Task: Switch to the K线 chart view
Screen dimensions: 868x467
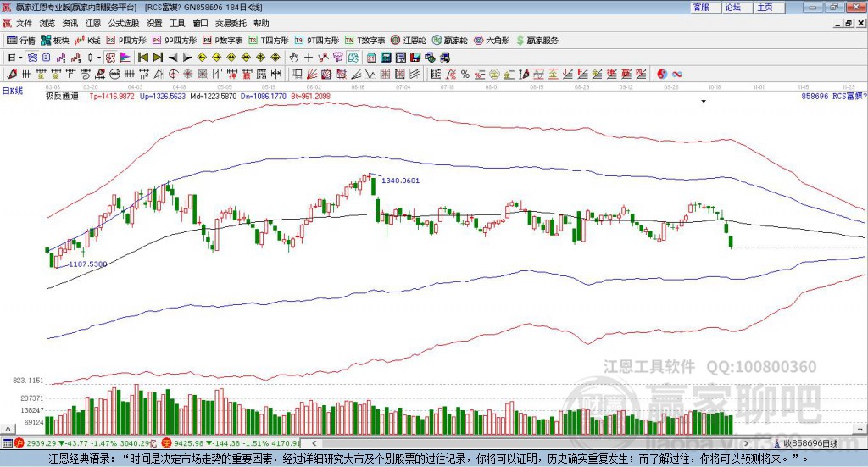Action: pyautogui.click(x=87, y=41)
